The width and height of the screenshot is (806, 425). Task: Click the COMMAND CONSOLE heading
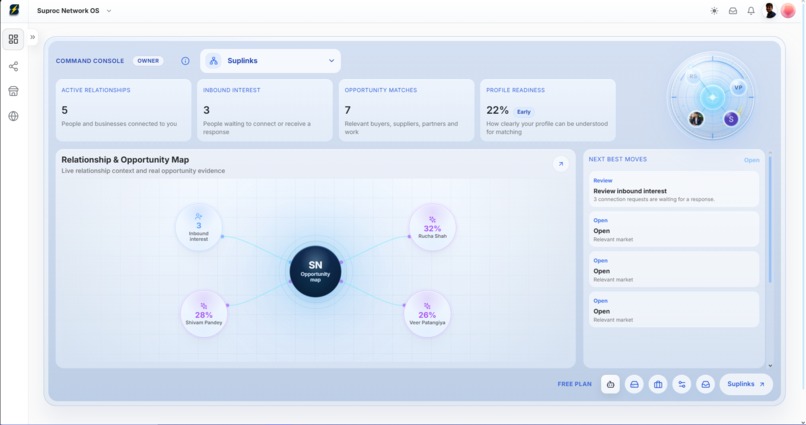(90, 61)
